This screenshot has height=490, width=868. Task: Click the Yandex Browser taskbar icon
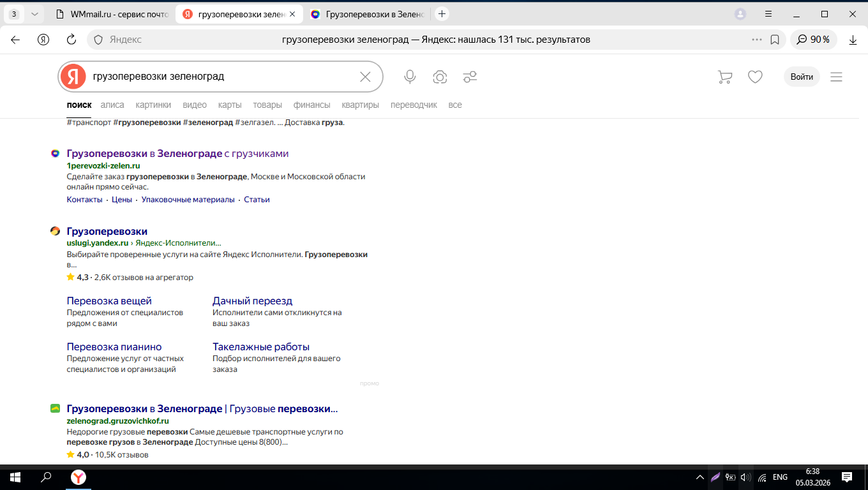pyautogui.click(x=78, y=477)
